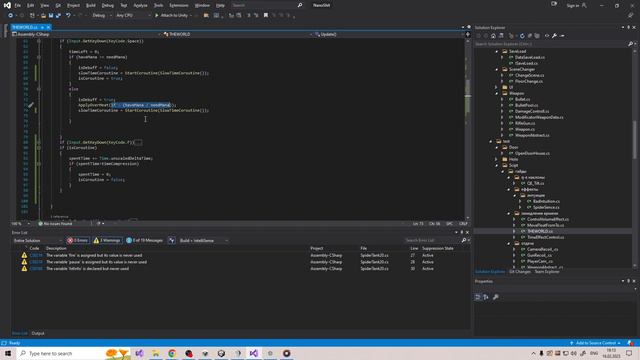Click Solution Explorer properties wrench icon
Viewport: 640px width, 360px height.
click(x=554, y=36)
